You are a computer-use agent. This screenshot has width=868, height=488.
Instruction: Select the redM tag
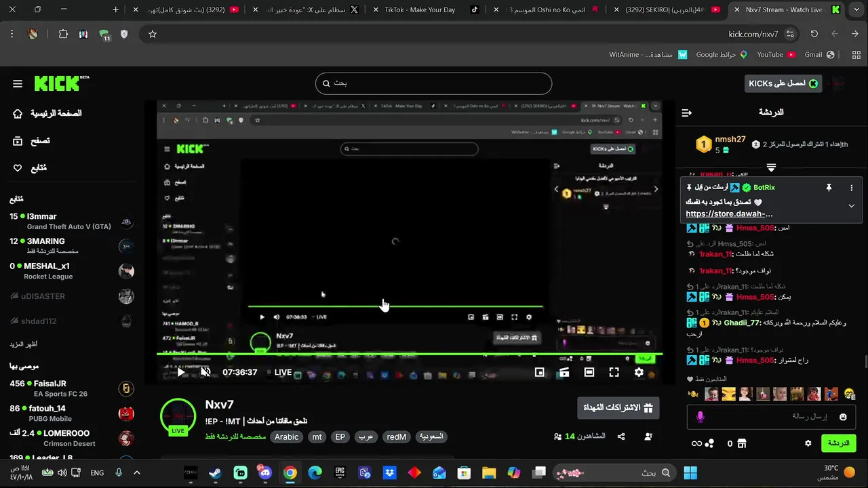click(396, 437)
